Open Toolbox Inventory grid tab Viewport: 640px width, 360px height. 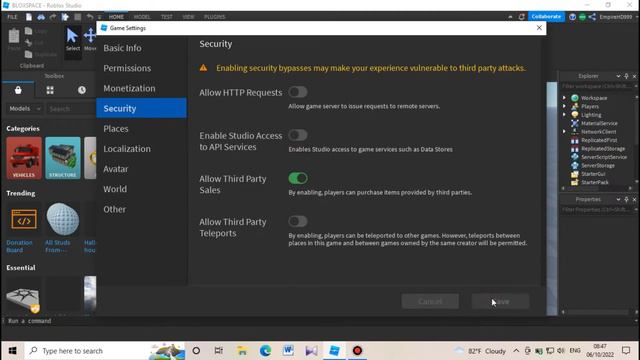(x=50, y=90)
